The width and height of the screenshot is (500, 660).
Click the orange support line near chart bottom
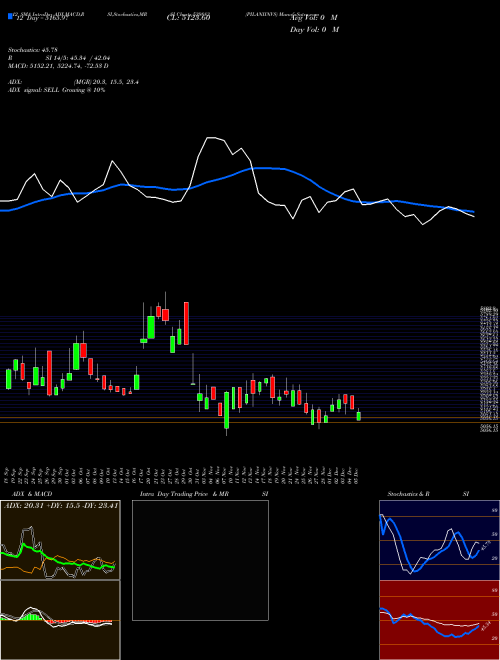click(250, 422)
